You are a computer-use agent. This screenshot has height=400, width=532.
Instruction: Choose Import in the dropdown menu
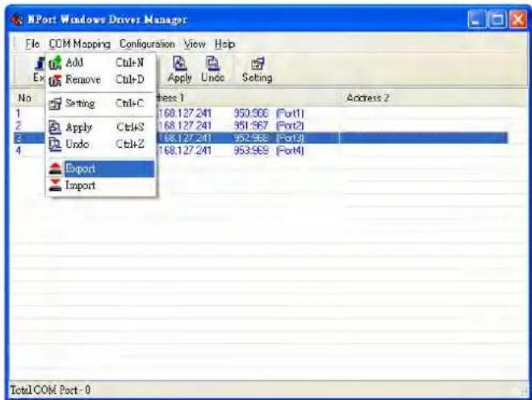pyautogui.click(x=102, y=185)
